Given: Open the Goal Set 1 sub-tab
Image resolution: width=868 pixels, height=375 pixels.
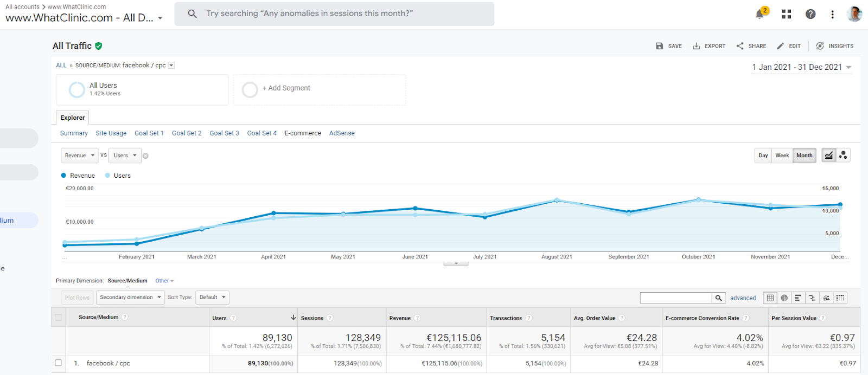Looking at the screenshot, I should [x=149, y=133].
